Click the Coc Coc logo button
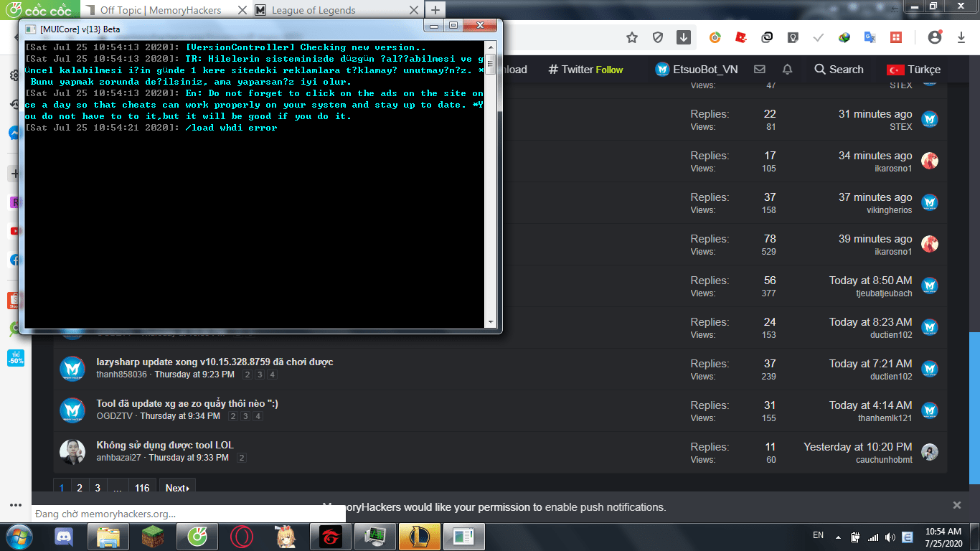Screen dimensions: 980x551 [39, 10]
